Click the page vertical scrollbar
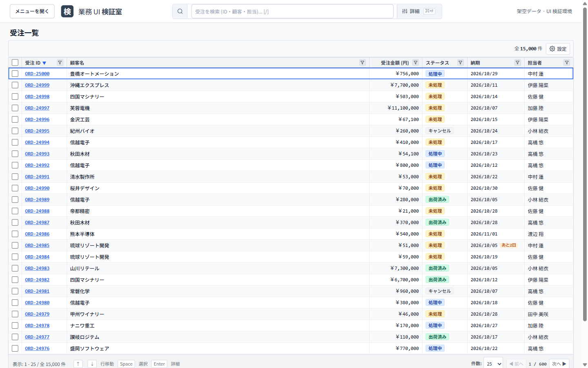This screenshot has width=588, height=368. point(585,164)
